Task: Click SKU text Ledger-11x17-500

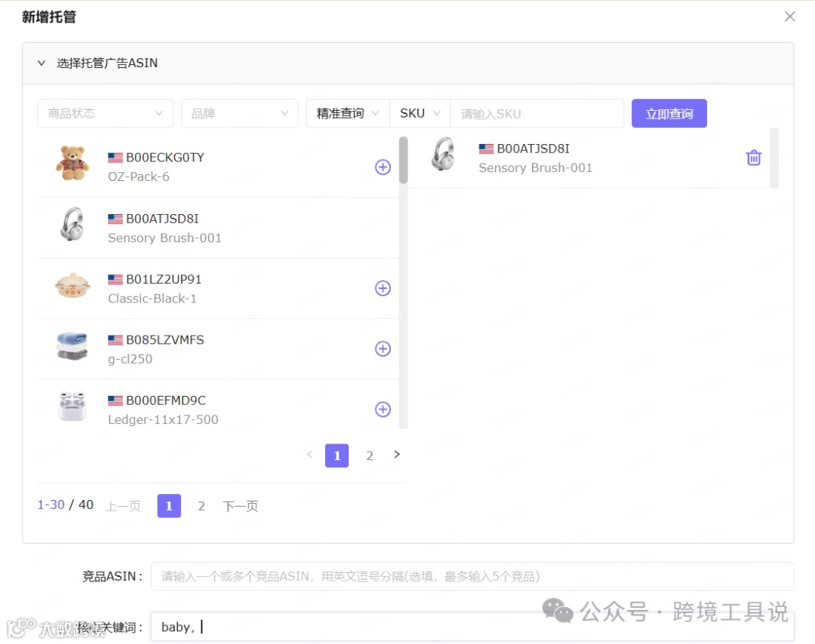Action: coord(163,419)
